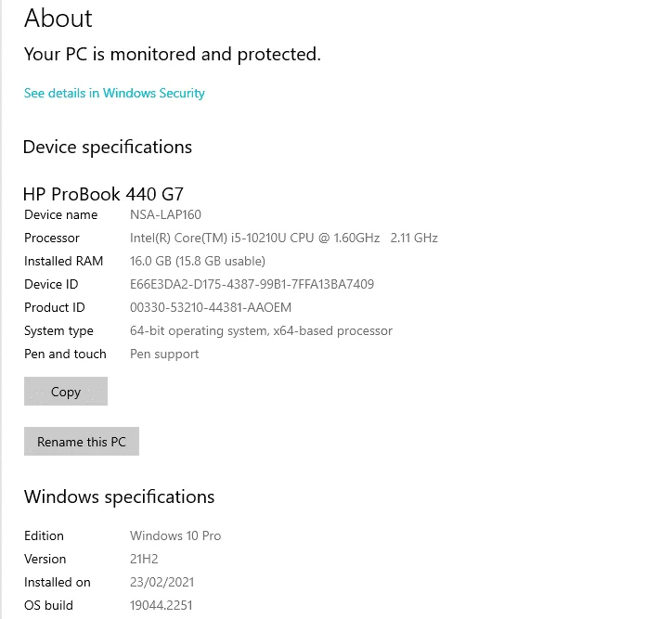Image resolution: width=672 pixels, height=619 pixels.
Task: Select OS build value 19044.2251
Action: click(x=162, y=605)
